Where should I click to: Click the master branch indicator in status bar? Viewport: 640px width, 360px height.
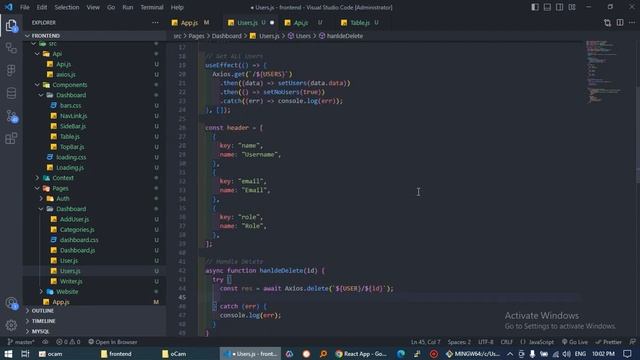pos(21,342)
